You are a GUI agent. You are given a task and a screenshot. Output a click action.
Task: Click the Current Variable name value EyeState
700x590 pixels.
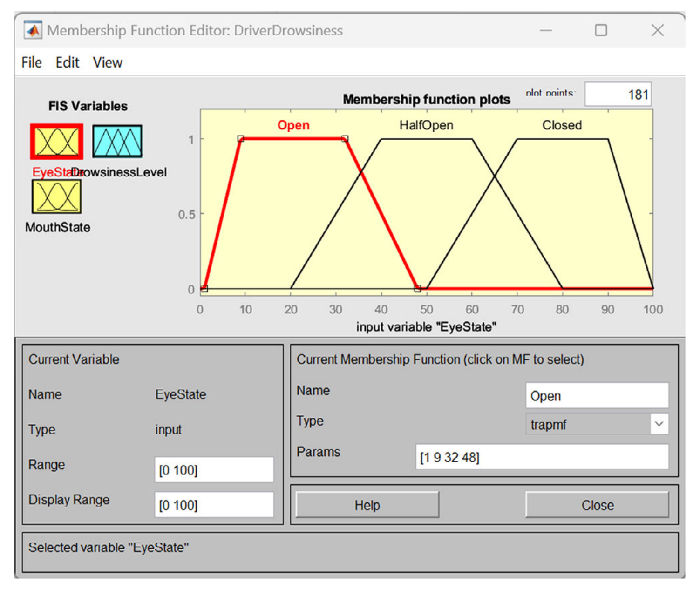(x=181, y=394)
